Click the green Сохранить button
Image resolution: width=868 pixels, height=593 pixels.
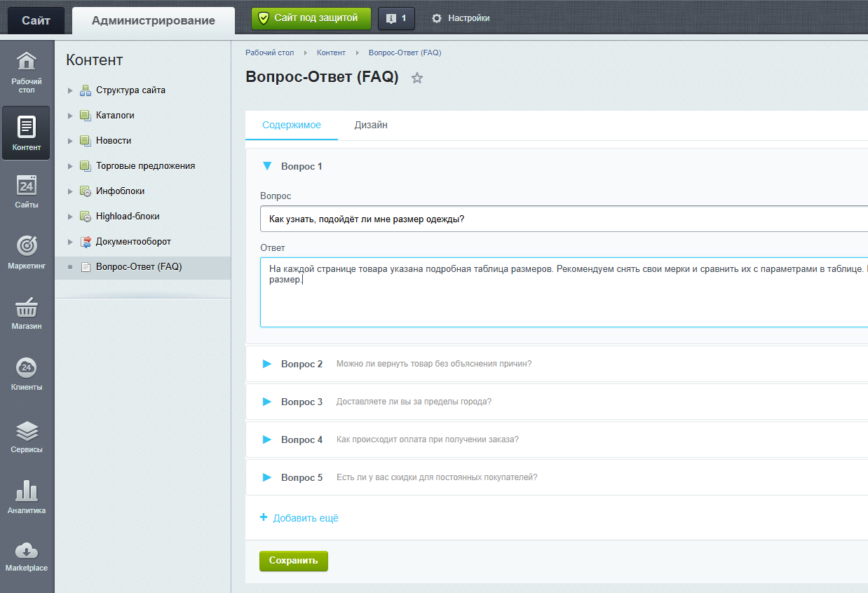tap(293, 561)
